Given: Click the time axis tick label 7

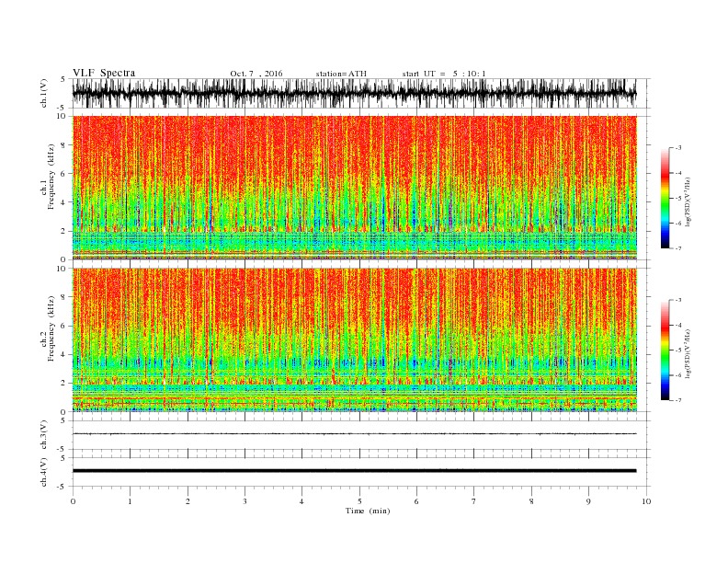Looking at the screenshot, I should [x=474, y=501].
